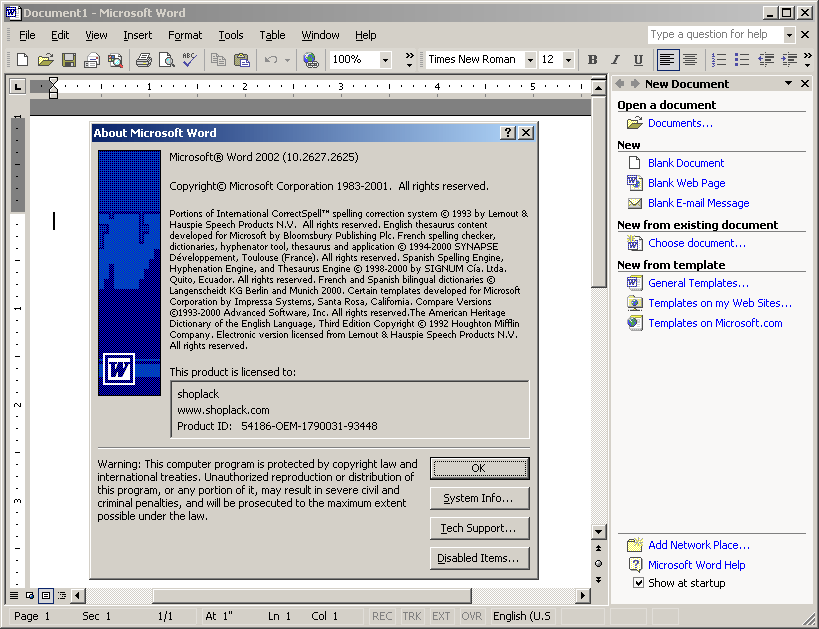Click the task pane Forward arrow
This screenshot has width=819, height=629.
click(635, 84)
